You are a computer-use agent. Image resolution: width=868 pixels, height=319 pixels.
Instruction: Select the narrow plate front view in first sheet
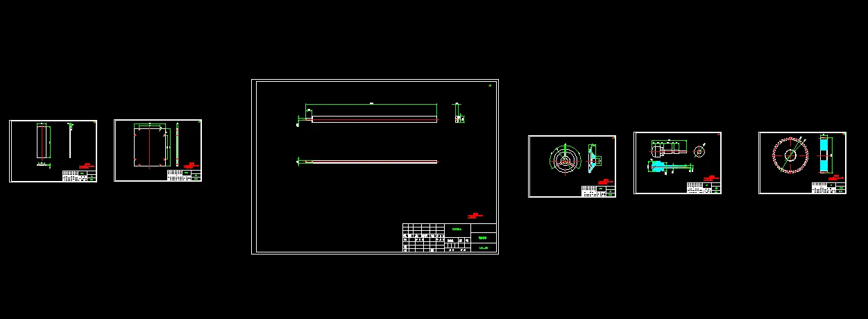click(43, 142)
